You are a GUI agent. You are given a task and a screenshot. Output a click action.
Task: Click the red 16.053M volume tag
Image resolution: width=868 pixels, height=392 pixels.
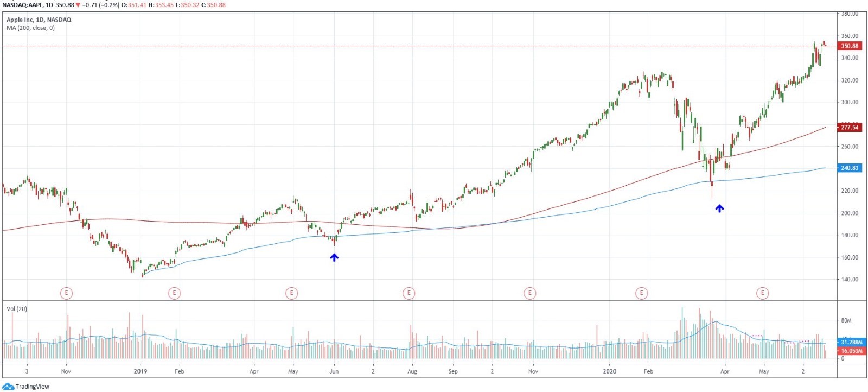coord(851,351)
